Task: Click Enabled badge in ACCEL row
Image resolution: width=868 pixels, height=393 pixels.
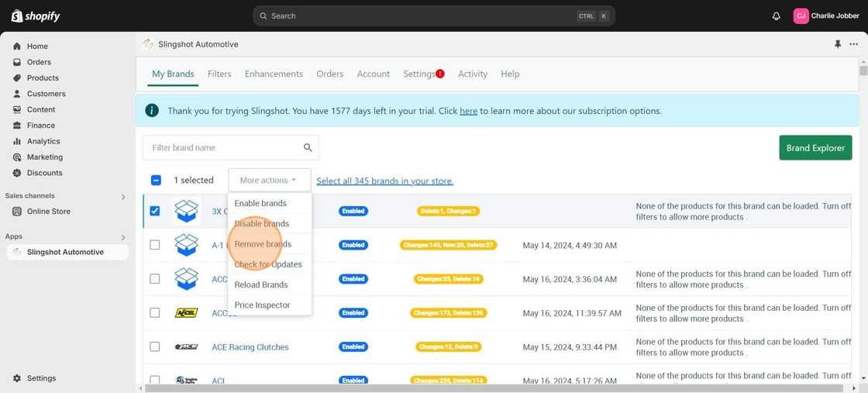Action: [x=353, y=312]
